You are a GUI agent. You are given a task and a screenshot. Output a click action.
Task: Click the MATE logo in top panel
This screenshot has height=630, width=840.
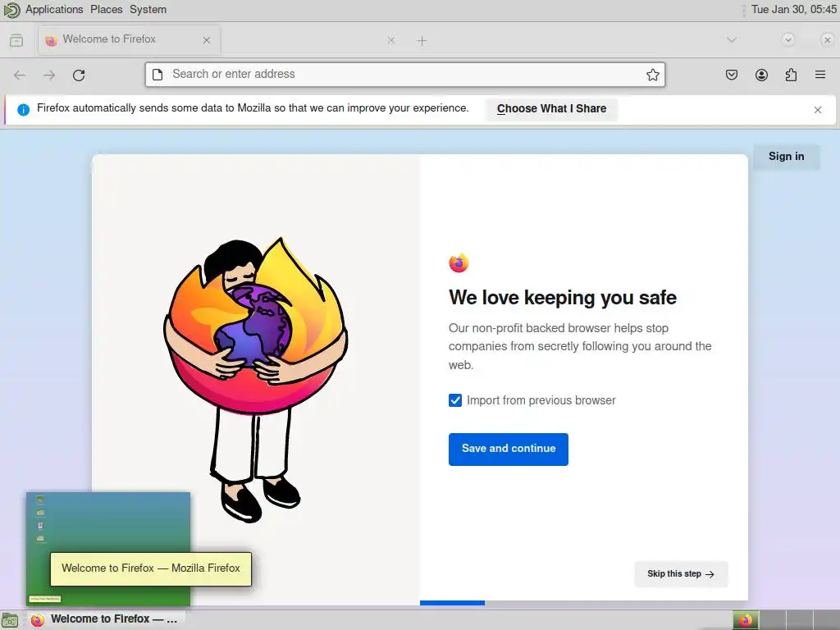point(11,10)
